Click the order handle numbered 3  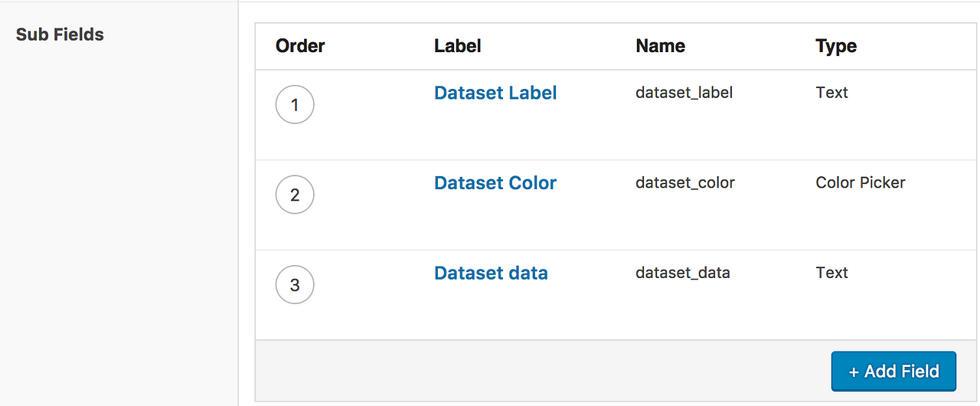[295, 286]
